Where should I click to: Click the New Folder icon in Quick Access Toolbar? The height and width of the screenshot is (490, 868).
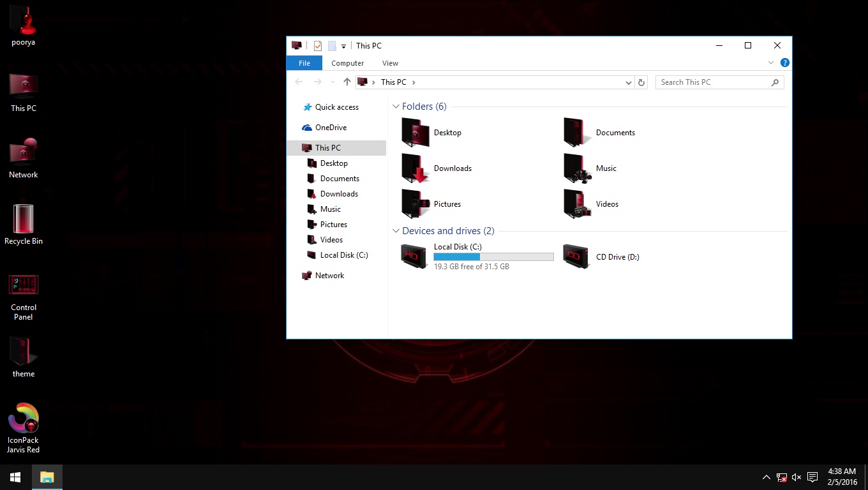[332, 45]
